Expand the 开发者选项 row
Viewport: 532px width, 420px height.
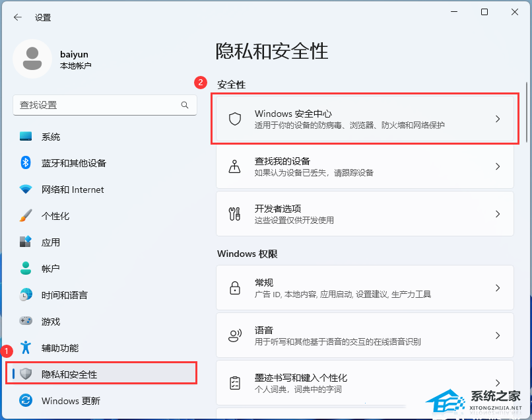point(365,214)
